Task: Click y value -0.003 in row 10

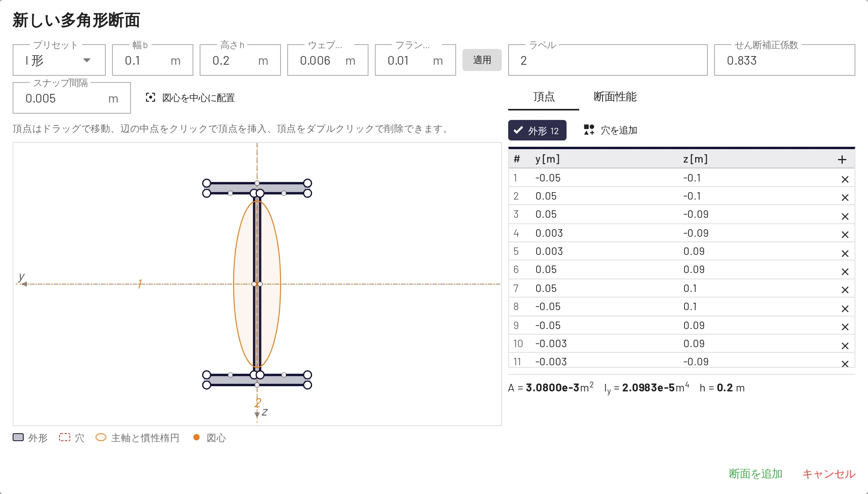Action: click(x=551, y=344)
